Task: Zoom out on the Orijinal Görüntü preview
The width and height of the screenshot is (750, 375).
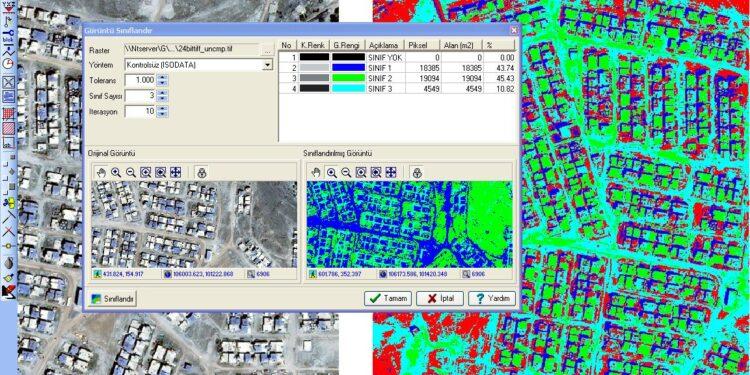Action: click(131, 173)
